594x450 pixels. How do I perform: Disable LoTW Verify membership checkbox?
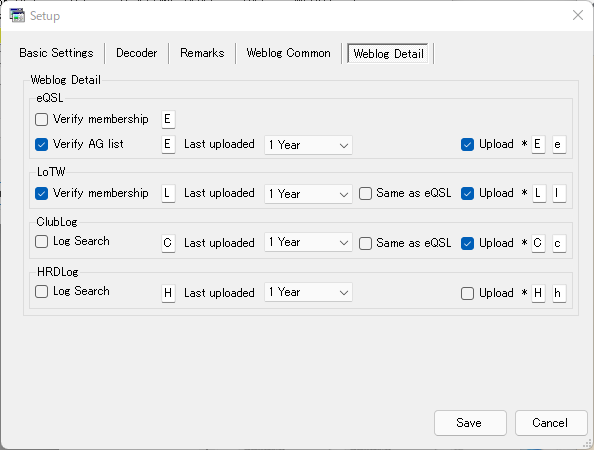[41, 193]
